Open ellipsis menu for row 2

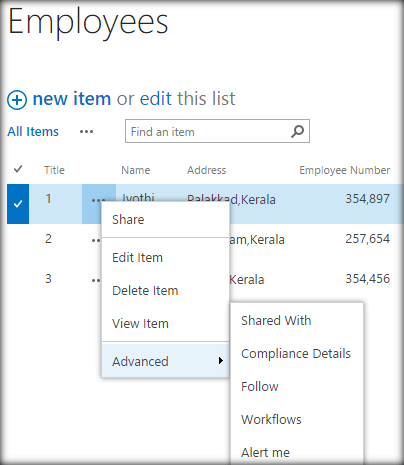(x=96, y=240)
